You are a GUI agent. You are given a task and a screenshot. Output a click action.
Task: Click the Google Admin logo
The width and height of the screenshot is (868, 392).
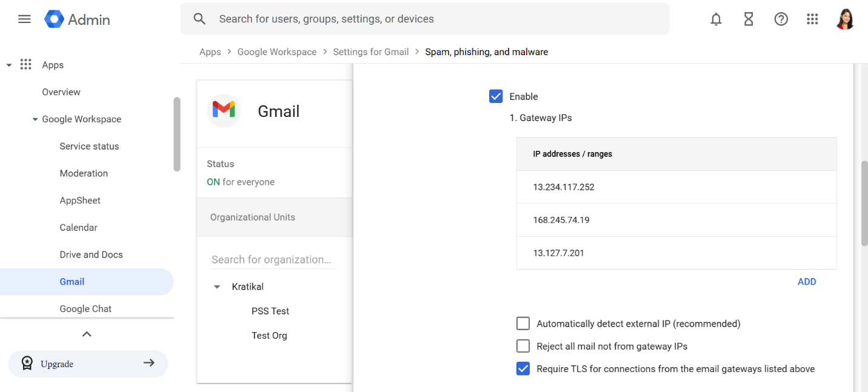point(77,19)
